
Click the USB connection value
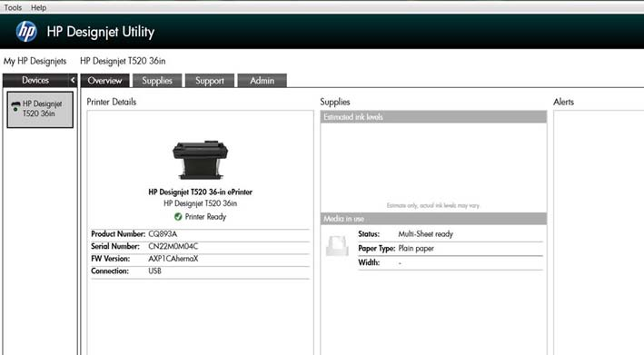tap(154, 271)
